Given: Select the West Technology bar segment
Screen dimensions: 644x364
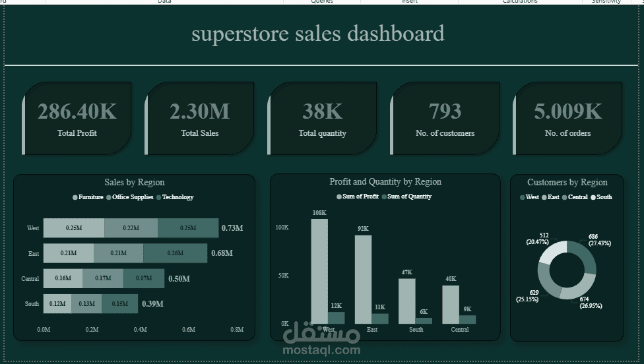Looking at the screenshot, I should point(188,228).
